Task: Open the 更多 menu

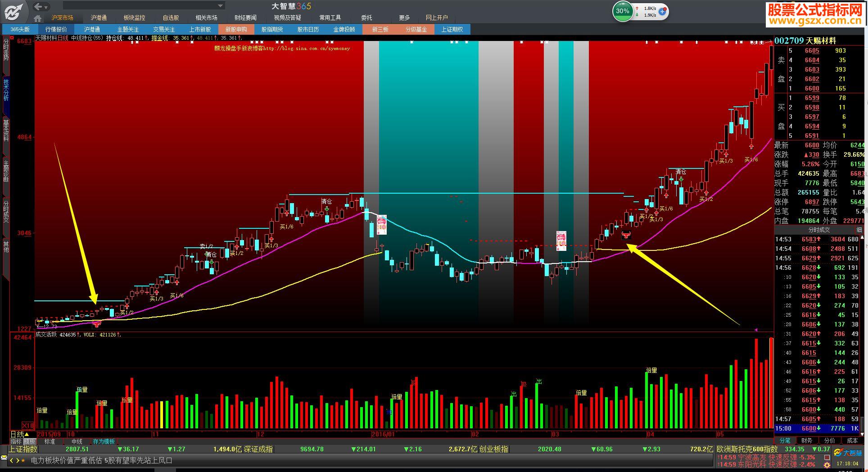Action: click(x=404, y=18)
